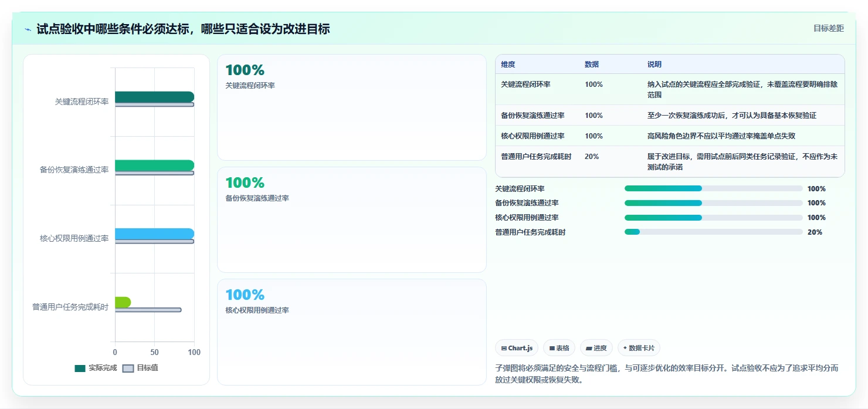868x409 pixels.
Task: Click the short lime 普通用户任务完成耗时 chart bar
Action: click(123, 302)
